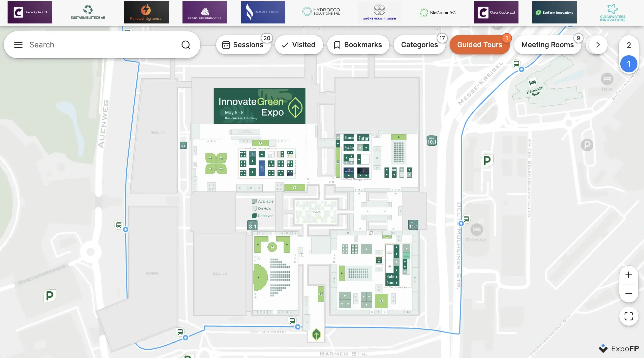
Task: Open the hamburger menu icon
Action: (x=18, y=45)
